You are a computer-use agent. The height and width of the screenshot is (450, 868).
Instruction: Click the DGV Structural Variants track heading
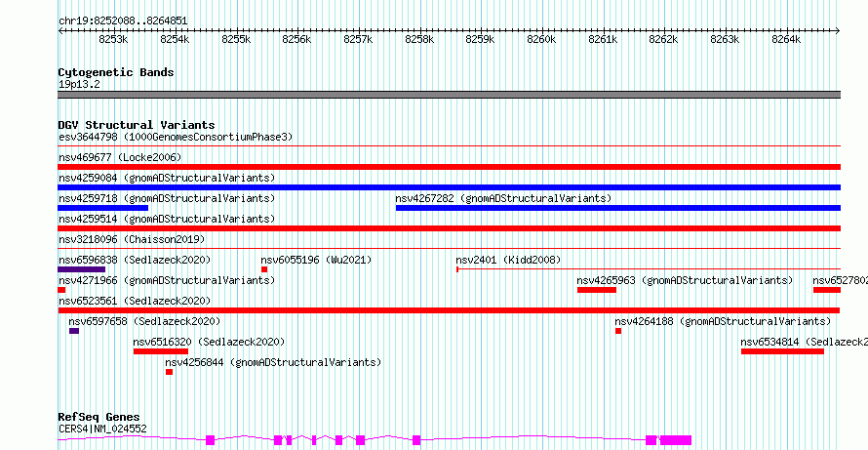click(137, 125)
